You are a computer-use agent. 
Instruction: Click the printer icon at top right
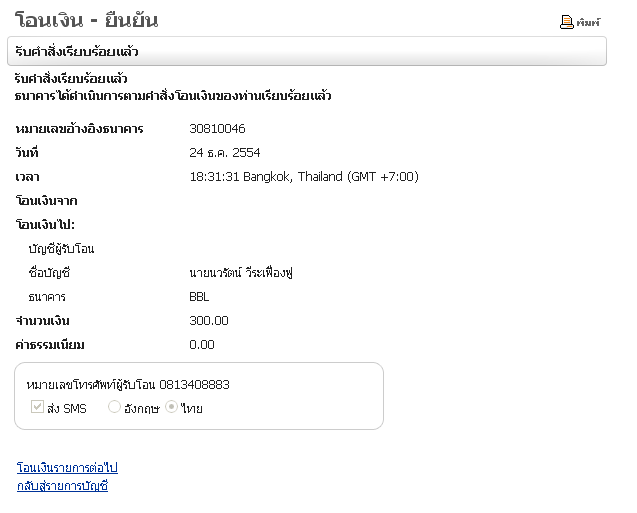566,22
